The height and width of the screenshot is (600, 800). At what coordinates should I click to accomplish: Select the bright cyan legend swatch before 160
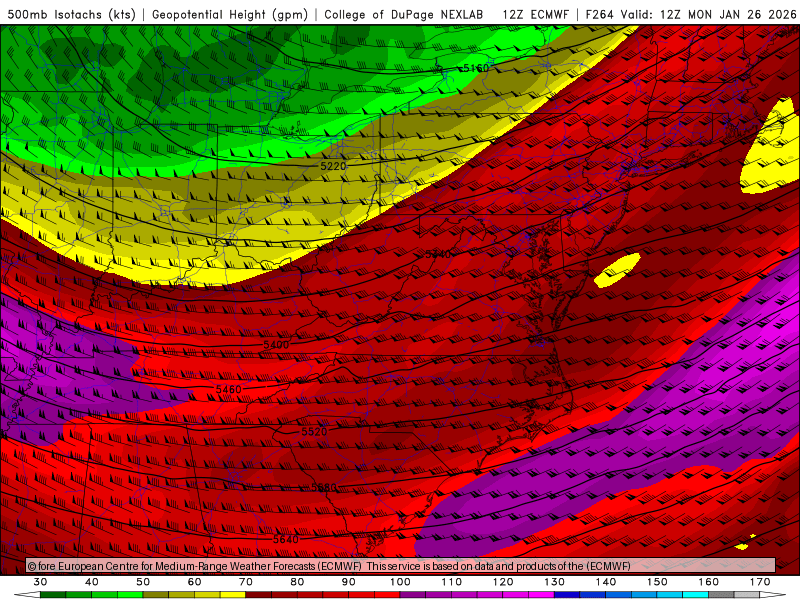(x=696, y=595)
